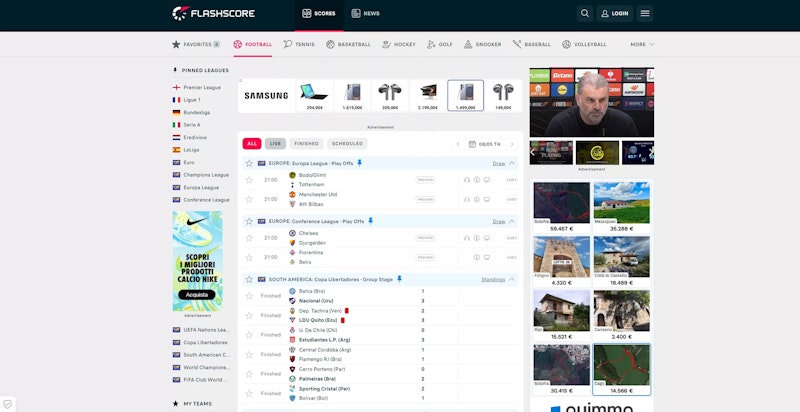Collapse the Conference League Play Offs section
The width and height of the screenshot is (800, 412).
tap(512, 221)
